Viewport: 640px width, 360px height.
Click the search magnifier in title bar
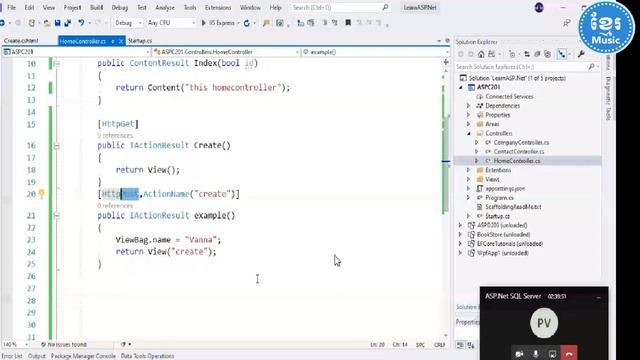click(x=385, y=7)
